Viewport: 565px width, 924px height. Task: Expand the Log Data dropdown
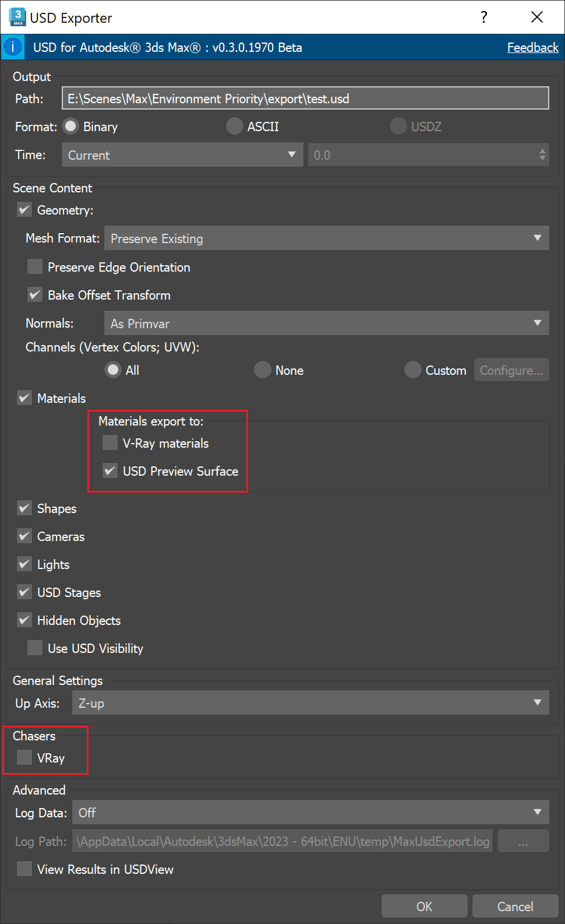310,813
